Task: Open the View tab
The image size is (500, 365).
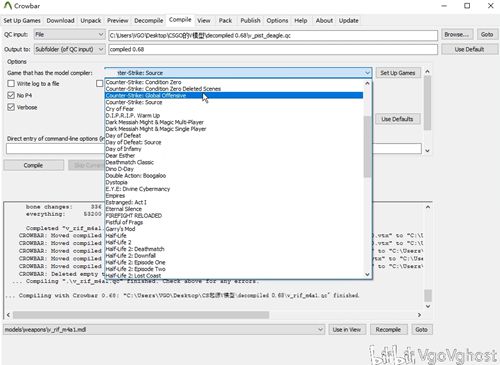Action: click(x=204, y=21)
